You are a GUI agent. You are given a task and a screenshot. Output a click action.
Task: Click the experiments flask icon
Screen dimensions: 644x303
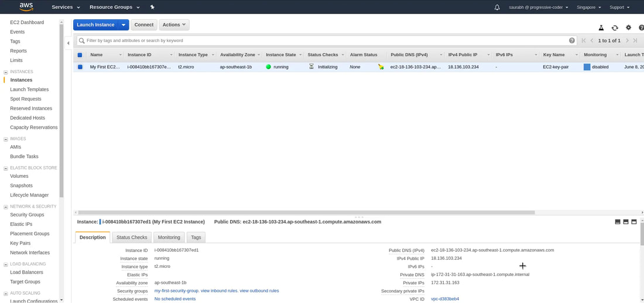(601, 27)
